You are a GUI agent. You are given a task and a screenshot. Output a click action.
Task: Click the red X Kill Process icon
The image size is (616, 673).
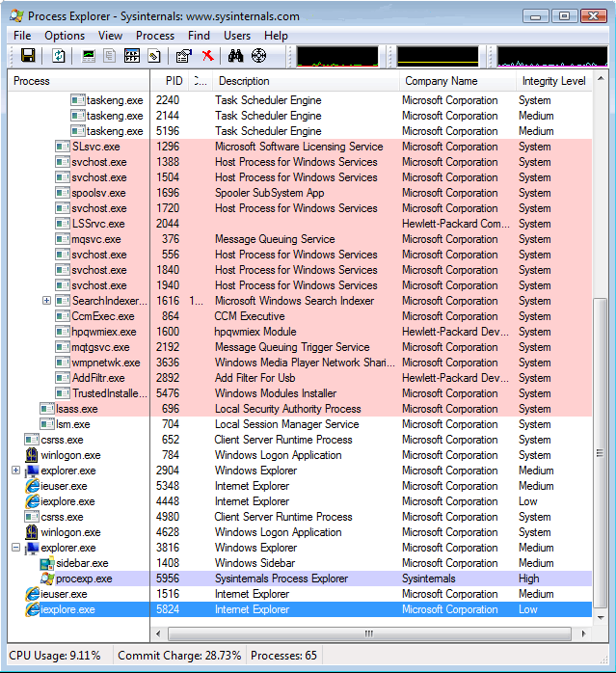click(208, 56)
